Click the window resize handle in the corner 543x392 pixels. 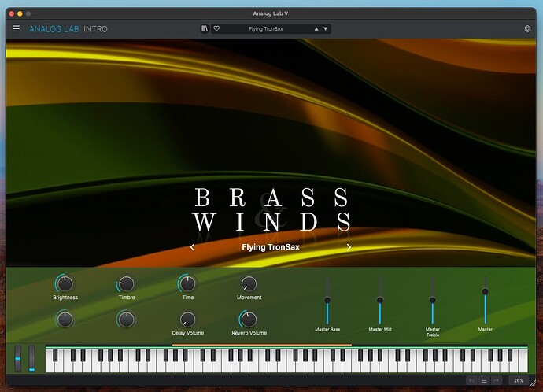[532, 383]
